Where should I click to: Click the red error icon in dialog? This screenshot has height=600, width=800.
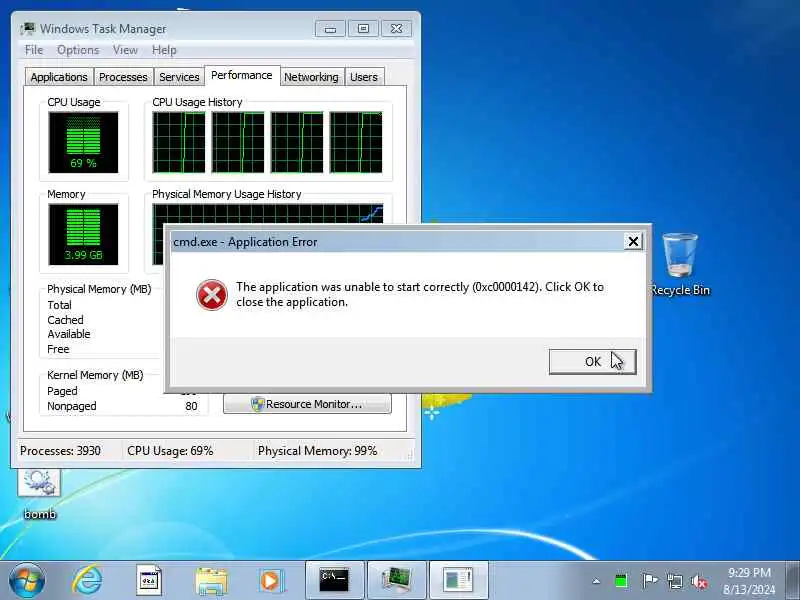click(x=212, y=295)
